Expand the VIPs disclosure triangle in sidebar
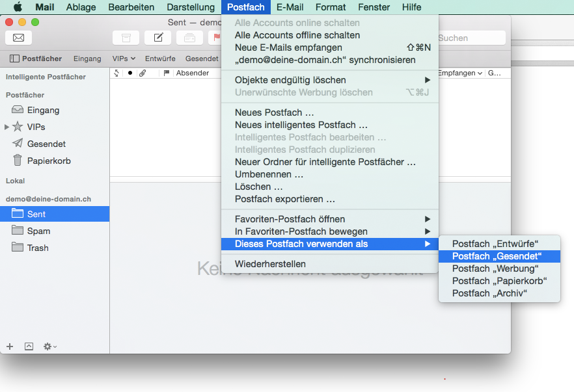Image resolution: width=574 pixels, height=392 pixels. [7, 127]
